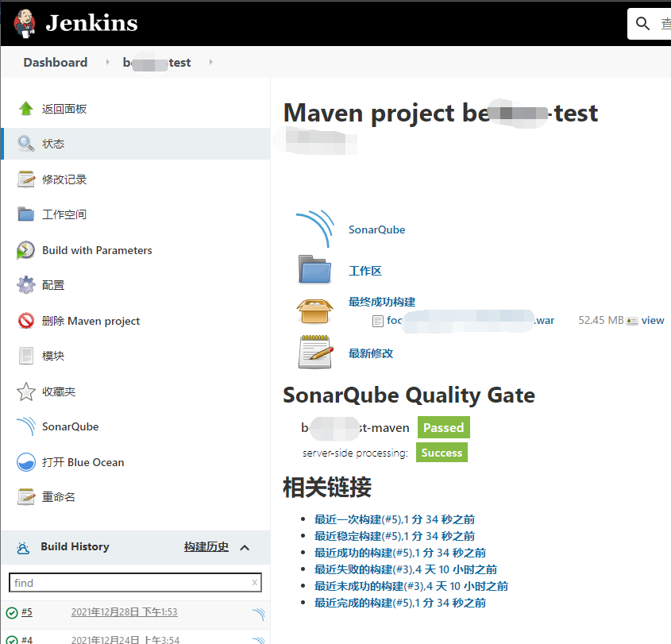
Task: Open the 2021年12月28日 下午1:53 build timestamp
Action: [x=124, y=612]
